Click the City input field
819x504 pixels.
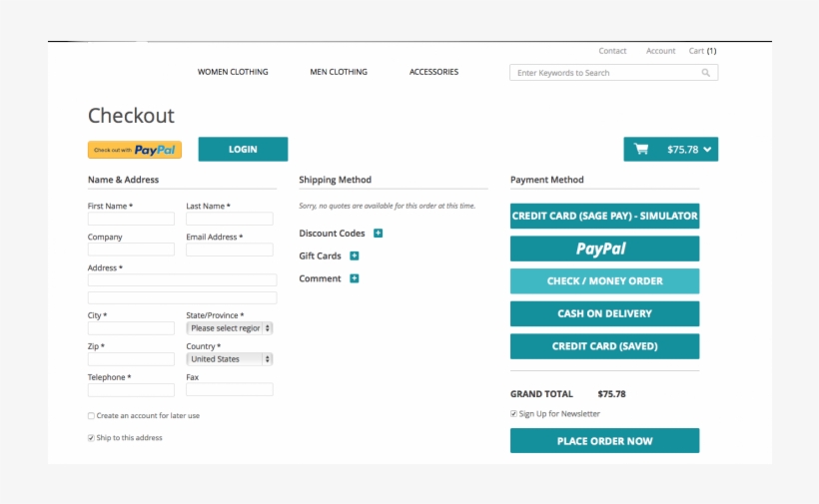click(131, 328)
